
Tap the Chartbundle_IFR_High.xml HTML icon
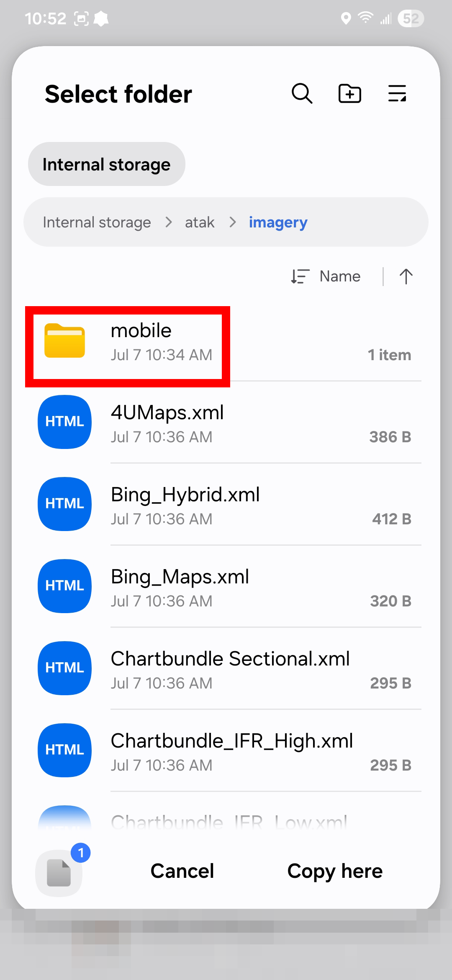[x=65, y=750]
